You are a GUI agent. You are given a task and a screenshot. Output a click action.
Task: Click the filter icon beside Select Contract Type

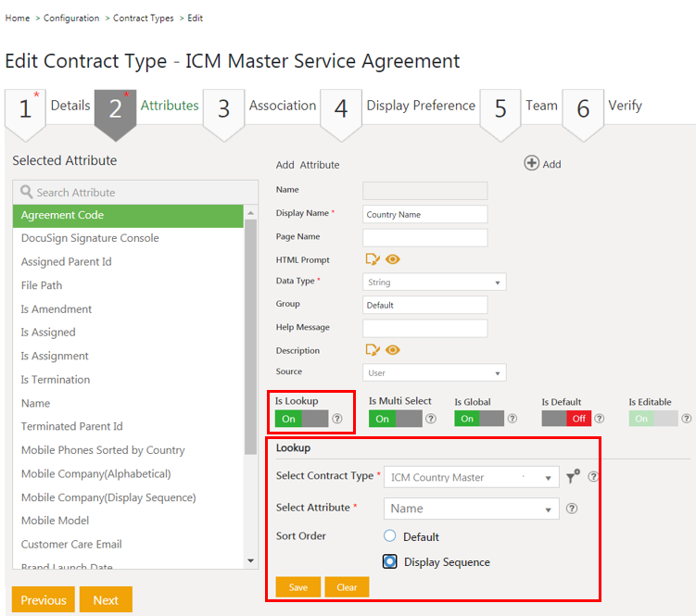[573, 477]
